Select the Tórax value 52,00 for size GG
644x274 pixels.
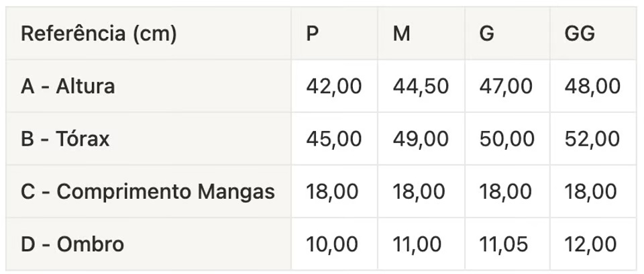[593, 139]
